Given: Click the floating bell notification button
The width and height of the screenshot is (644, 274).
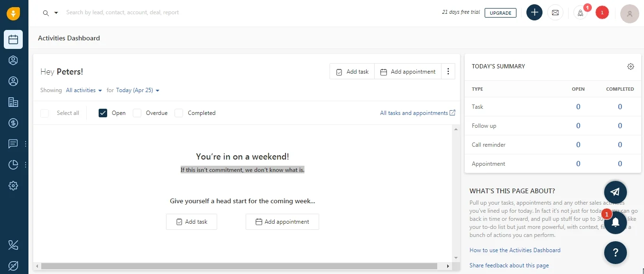Looking at the screenshot, I should click(616, 222).
